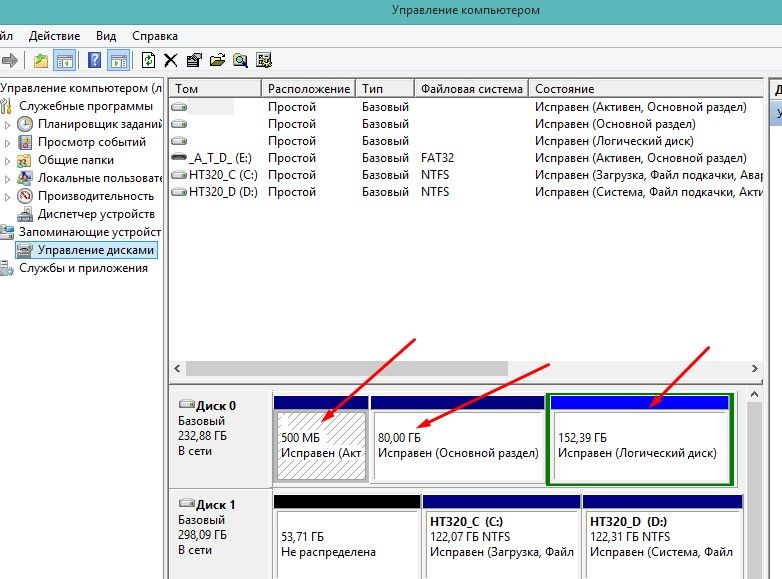The image size is (782, 579).
Task: Expand the Планировщик заданий tree node
Action: coord(7,125)
